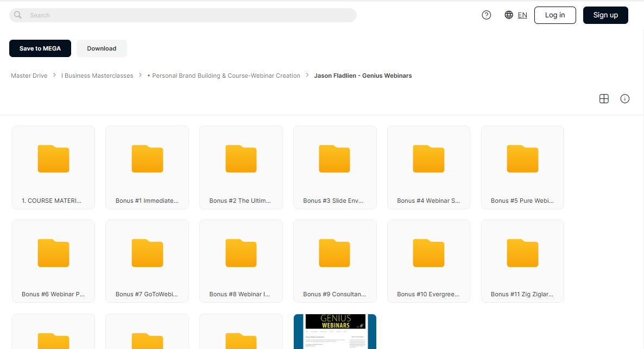The height and width of the screenshot is (349, 644).
Task: Select the Bonus #9 Consultan... label
Action: click(x=334, y=294)
